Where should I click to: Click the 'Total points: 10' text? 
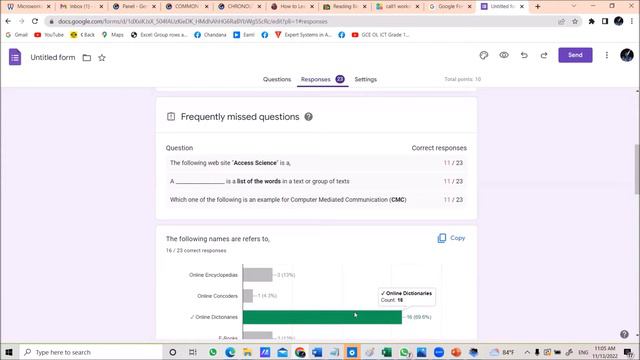(462, 79)
